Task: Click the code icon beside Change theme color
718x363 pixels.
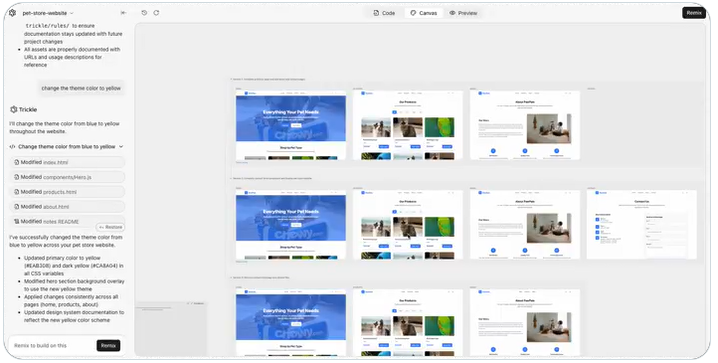Action: pyautogui.click(x=12, y=146)
